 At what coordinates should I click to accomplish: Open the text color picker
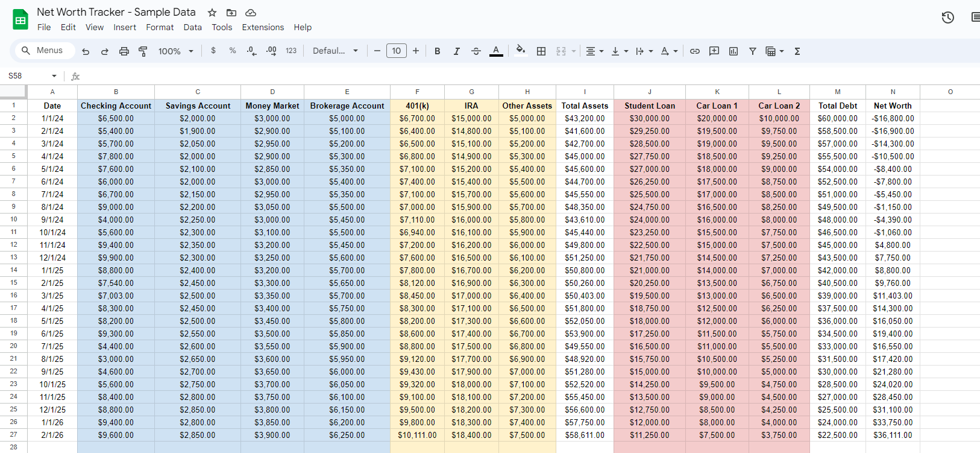tap(496, 51)
